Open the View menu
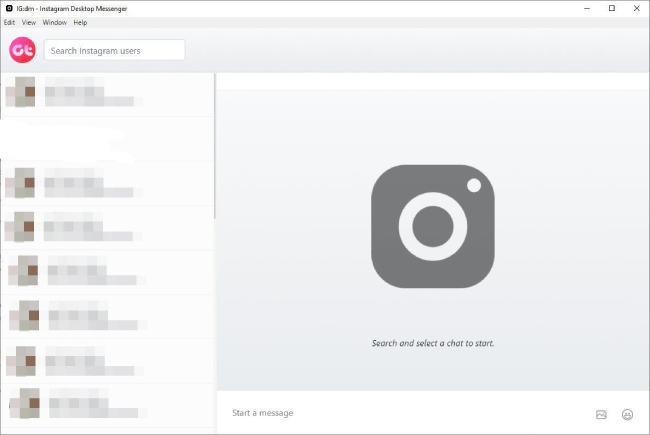The image size is (650, 435). point(29,22)
